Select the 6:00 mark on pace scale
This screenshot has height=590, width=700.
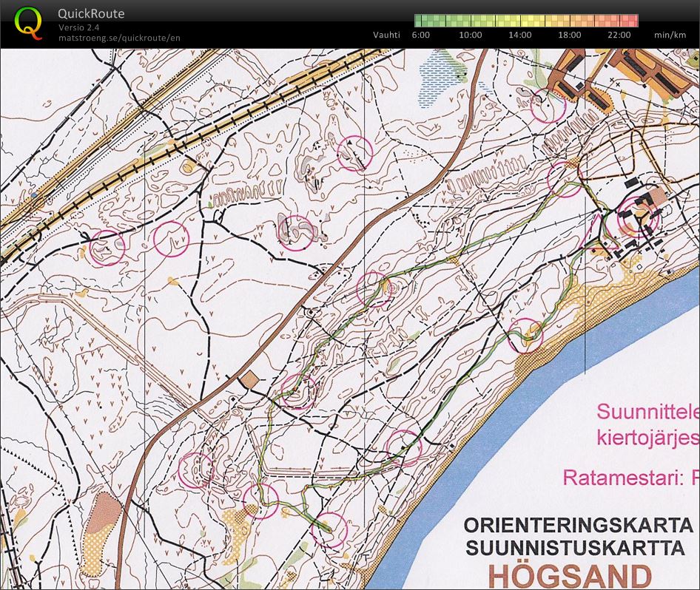421,35
